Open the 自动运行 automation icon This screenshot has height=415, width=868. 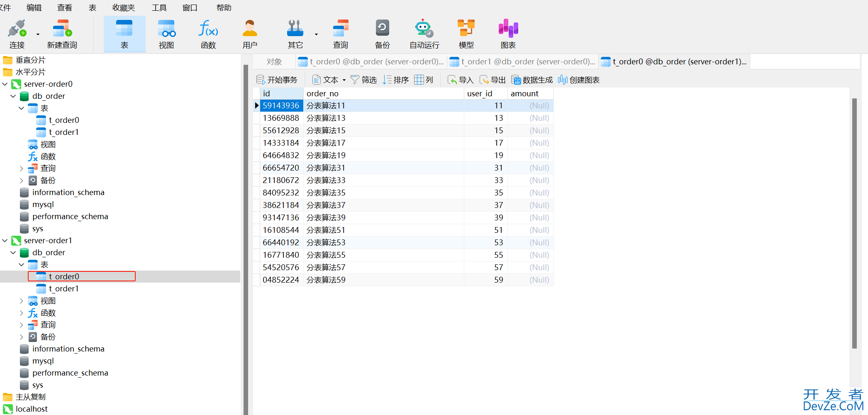424,34
